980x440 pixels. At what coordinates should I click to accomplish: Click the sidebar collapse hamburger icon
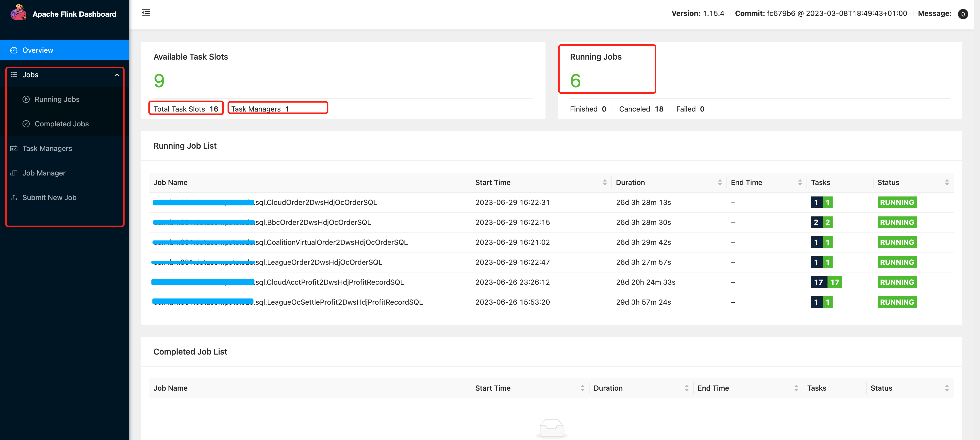[146, 13]
